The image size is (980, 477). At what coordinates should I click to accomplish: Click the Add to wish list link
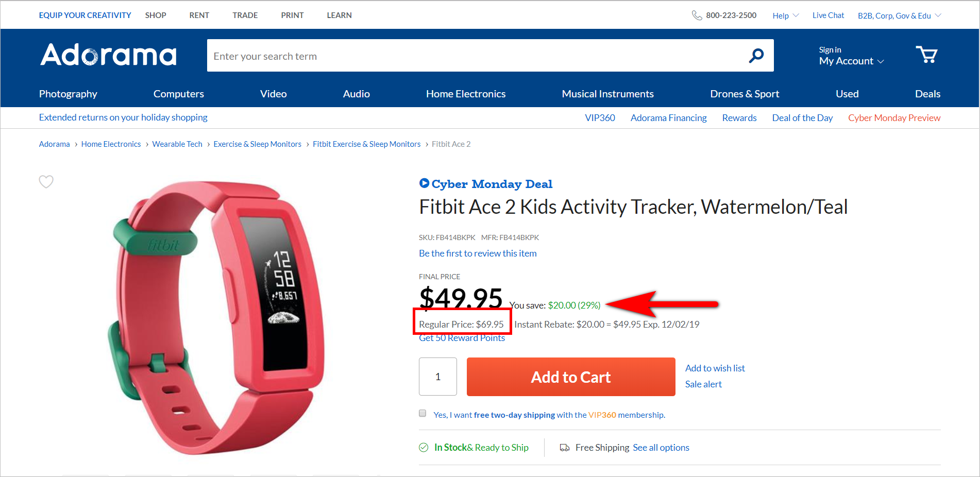point(715,368)
